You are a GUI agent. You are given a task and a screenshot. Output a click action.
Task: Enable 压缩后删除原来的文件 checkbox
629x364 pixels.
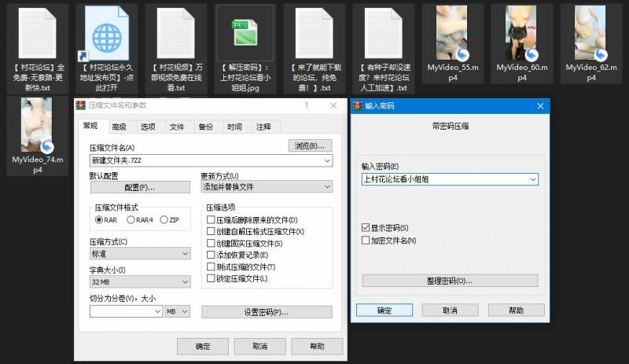click(211, 219)
